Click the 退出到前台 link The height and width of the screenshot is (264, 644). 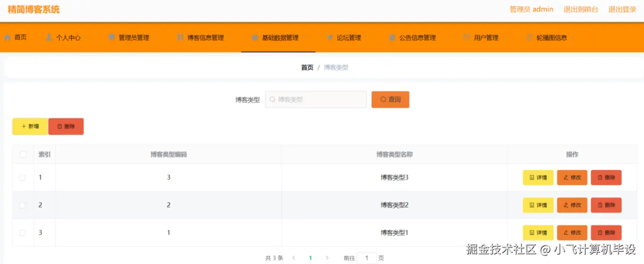[581, 9]
